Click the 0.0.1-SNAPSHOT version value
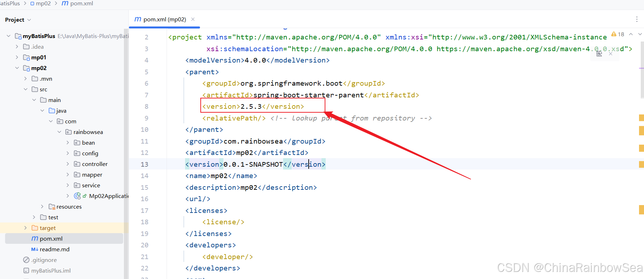This screenshot has width=644, height=279. tap(253, 164)
